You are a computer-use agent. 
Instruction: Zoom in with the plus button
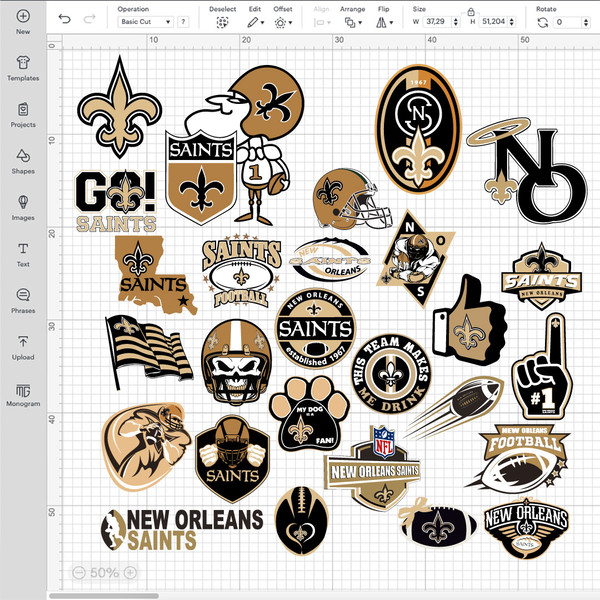130,572
